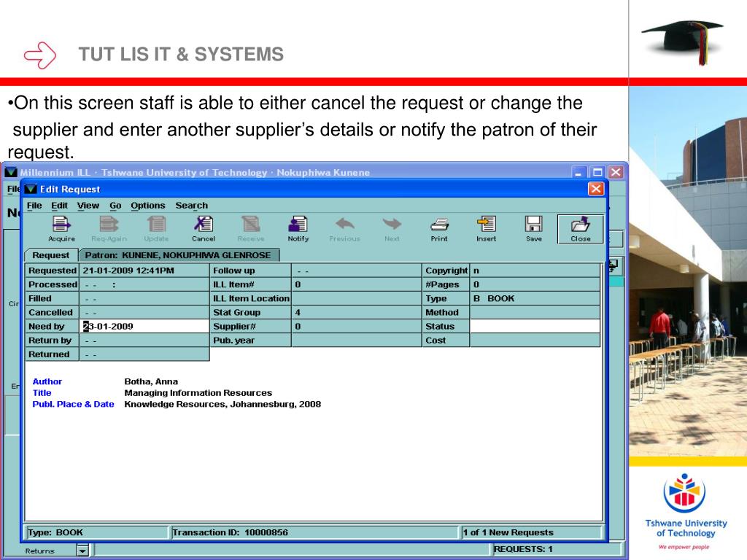Switch to the Patron: KUNENE tab
Image resolution: width=747 pixels, height=560 pixels.
(178, 255)
